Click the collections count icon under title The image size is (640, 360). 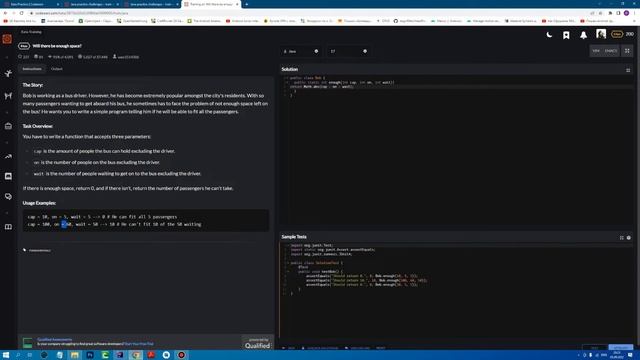(x=39, y=57)
